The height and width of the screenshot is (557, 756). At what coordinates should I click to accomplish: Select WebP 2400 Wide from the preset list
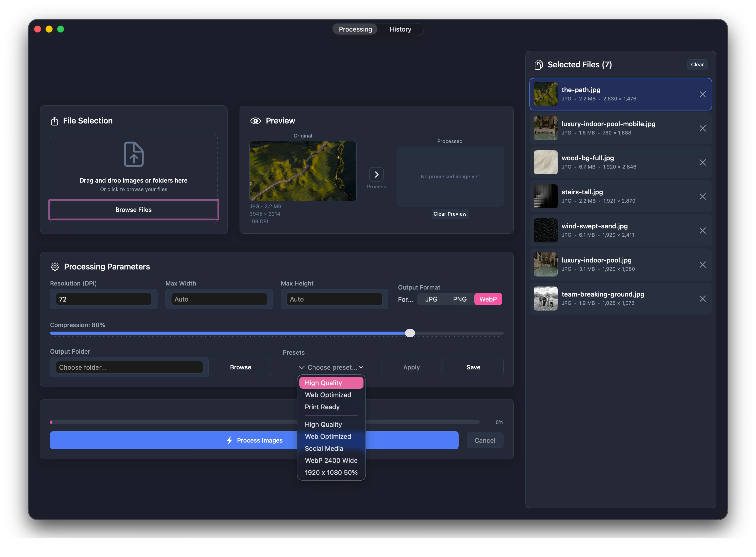[x=331, y=460]
